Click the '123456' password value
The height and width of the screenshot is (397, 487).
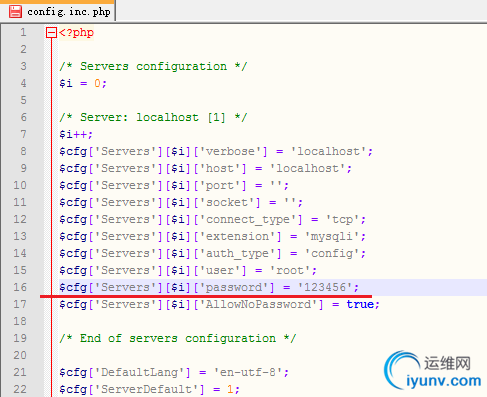tap(325, 287)
